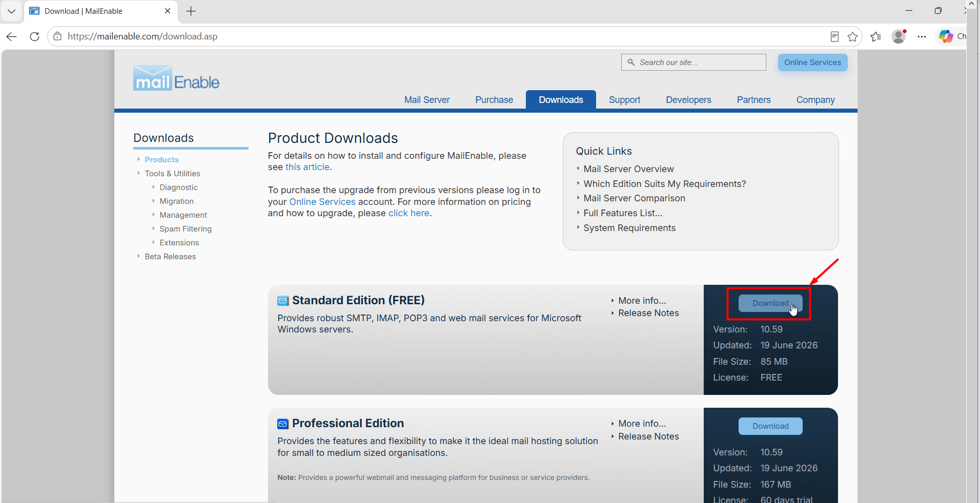This screenshot has height=503, width=980.
Task: Focus the Search our site field
Action: tap(693, 62)
